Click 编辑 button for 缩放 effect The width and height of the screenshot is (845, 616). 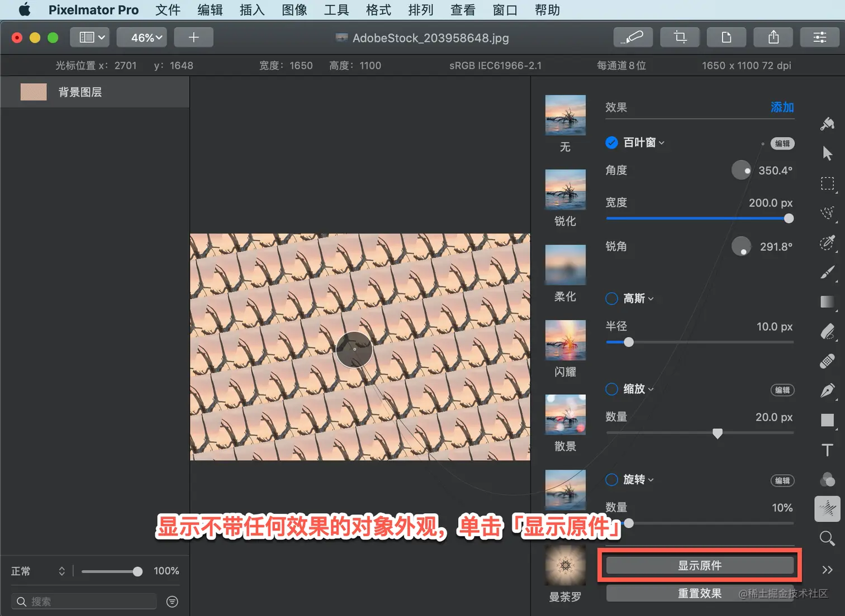pos(782,390)
